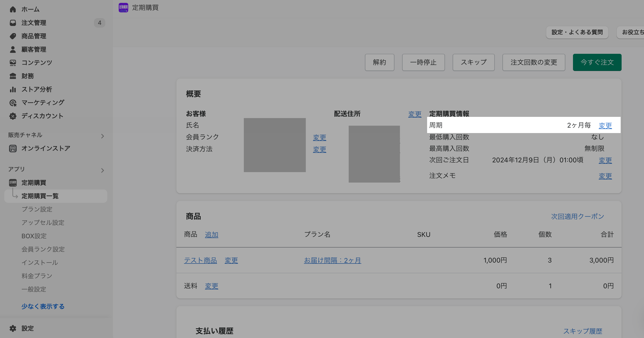Click the オンラインストア storefront icon
Viewport: 644px width, 338px height.
tap(13, 148)
